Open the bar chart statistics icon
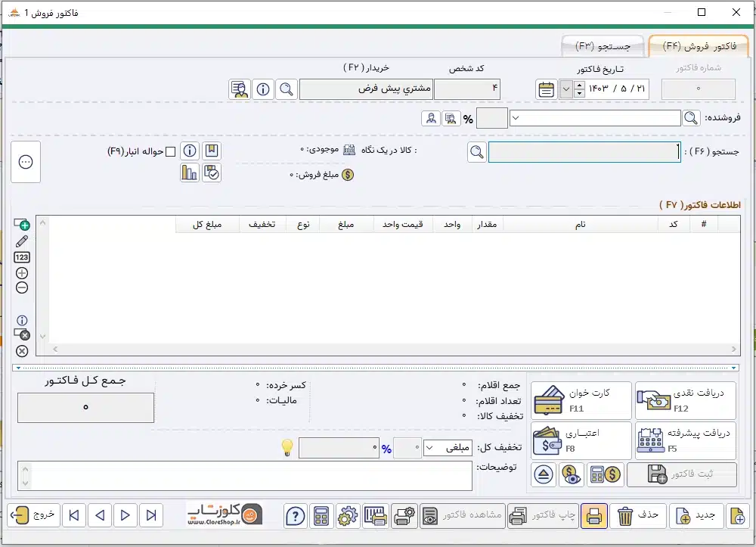 [x=190, y=172]
